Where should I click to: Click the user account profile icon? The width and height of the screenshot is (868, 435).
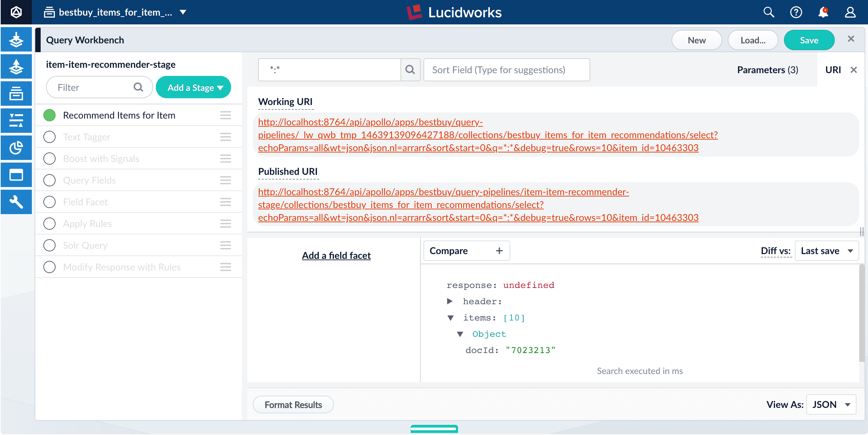click(850, 13)
